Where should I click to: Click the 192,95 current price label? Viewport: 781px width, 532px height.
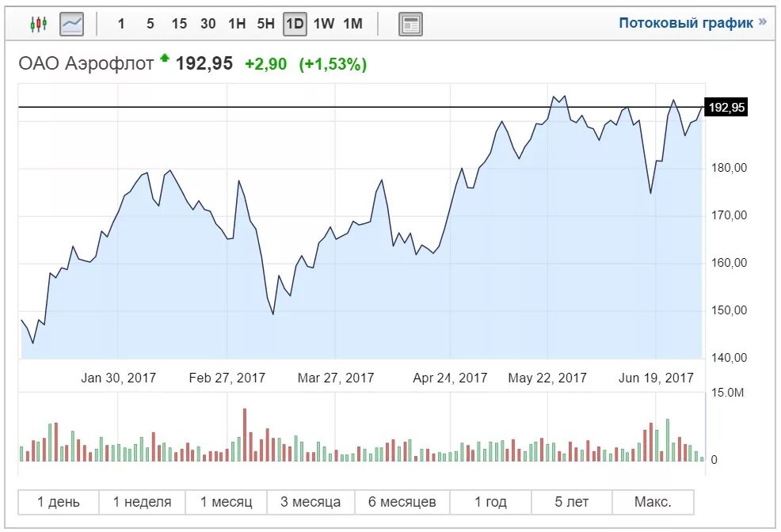726,108
